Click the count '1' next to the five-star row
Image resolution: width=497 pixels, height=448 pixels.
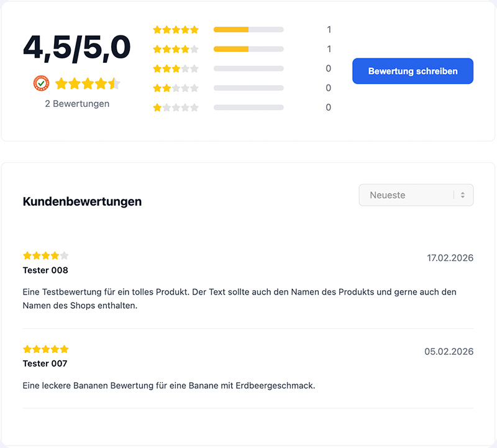coord(329,29)
